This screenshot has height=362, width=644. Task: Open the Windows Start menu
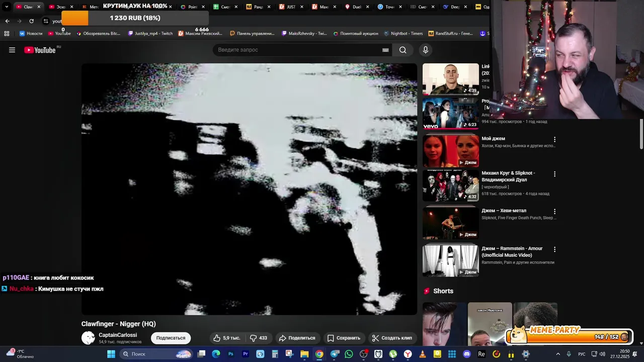coord(111,354)
